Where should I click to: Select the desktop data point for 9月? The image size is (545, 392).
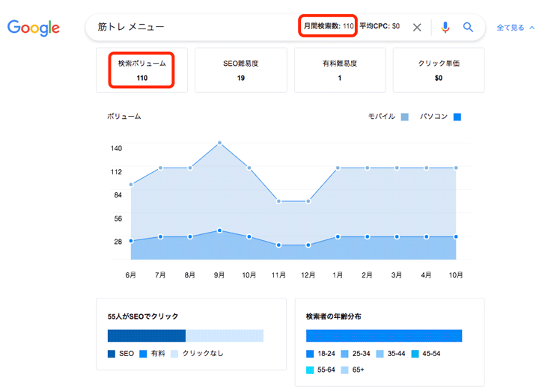tap(219, 230)
